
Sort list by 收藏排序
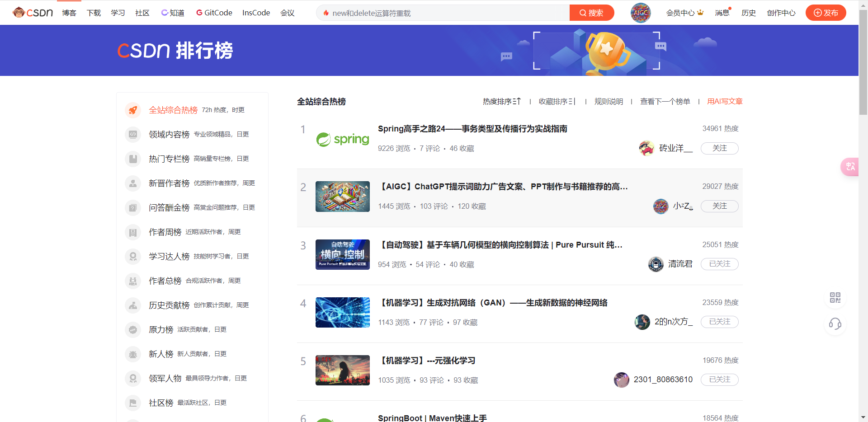(x=557, y=102)
